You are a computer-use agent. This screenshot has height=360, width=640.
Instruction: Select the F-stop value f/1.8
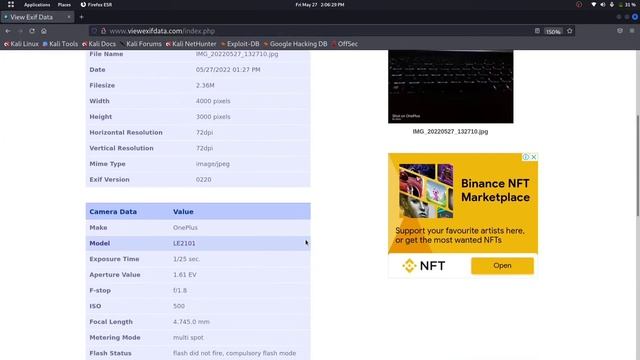point(180,291)
